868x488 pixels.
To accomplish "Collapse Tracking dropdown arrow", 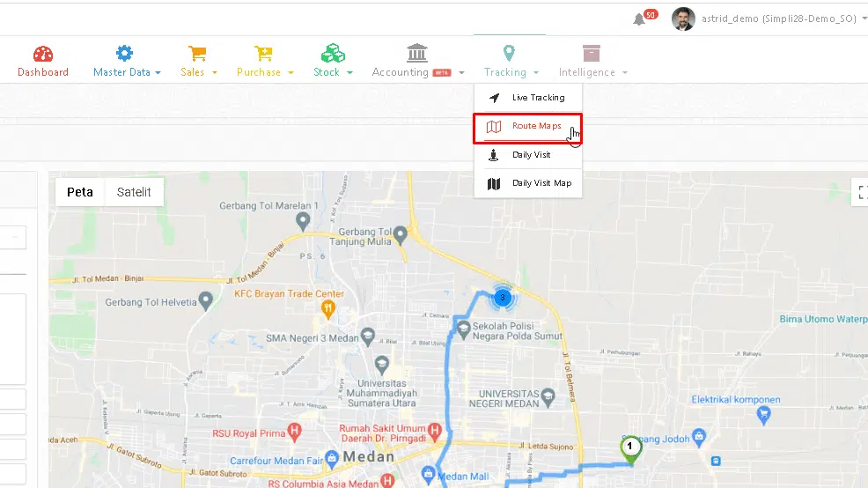I will coord(536,72).
